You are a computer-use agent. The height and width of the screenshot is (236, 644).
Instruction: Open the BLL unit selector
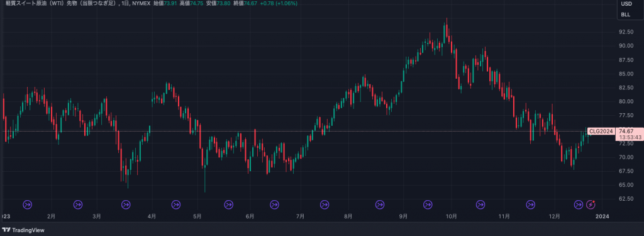point(626,14)
